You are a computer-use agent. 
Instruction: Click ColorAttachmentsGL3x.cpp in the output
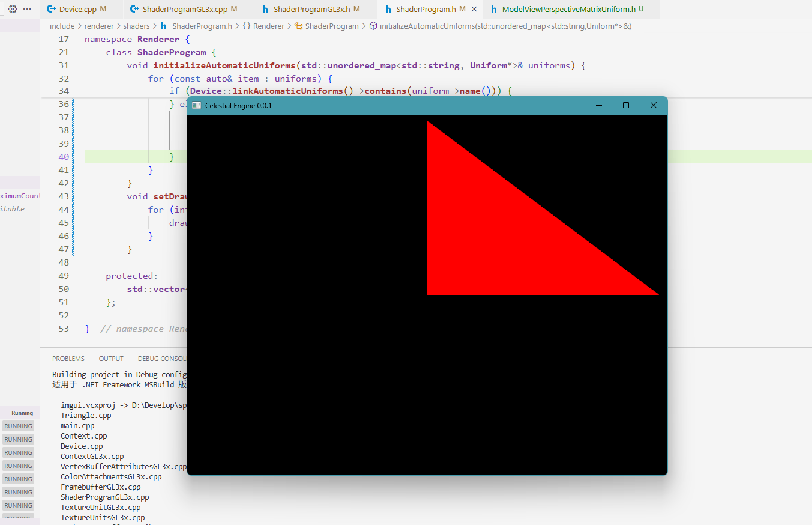(x=111, y=476)
